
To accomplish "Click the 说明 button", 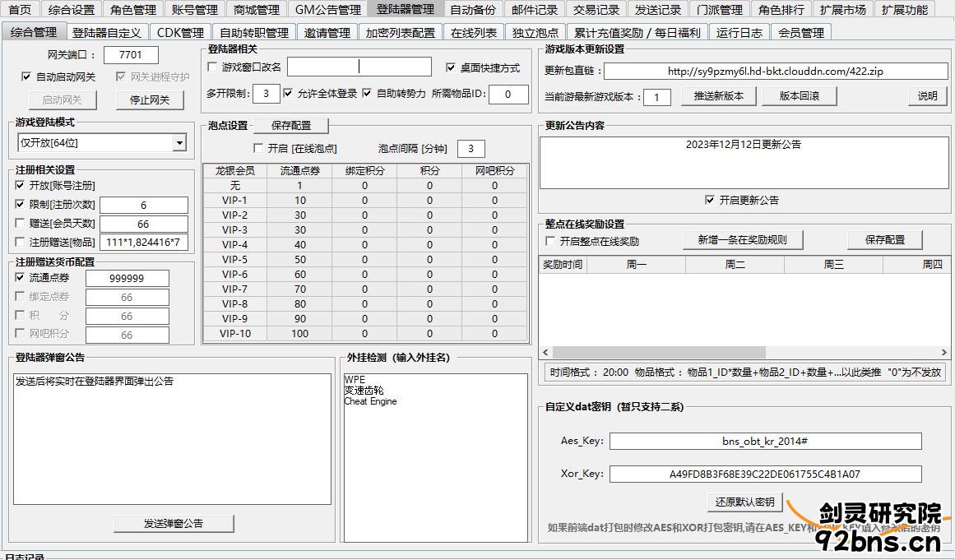I will click(x=927, y=96).
